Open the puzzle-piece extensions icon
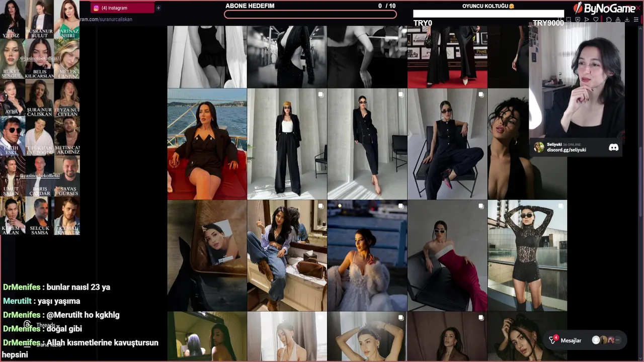 pos(609,20)
